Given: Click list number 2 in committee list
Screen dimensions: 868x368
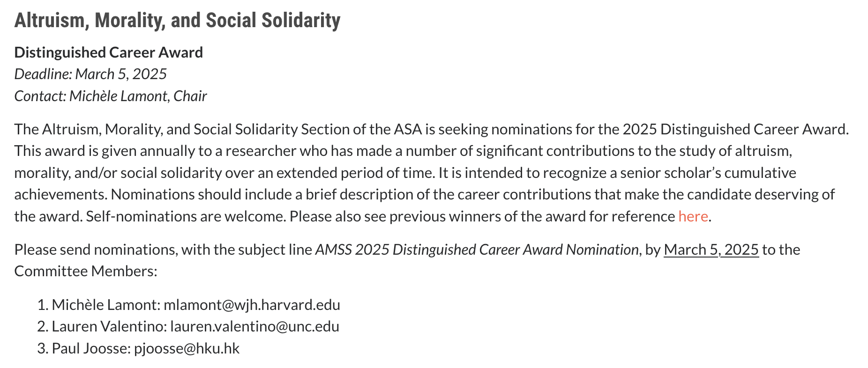Looking at the screenshot, I should click(x=42, y=326).
